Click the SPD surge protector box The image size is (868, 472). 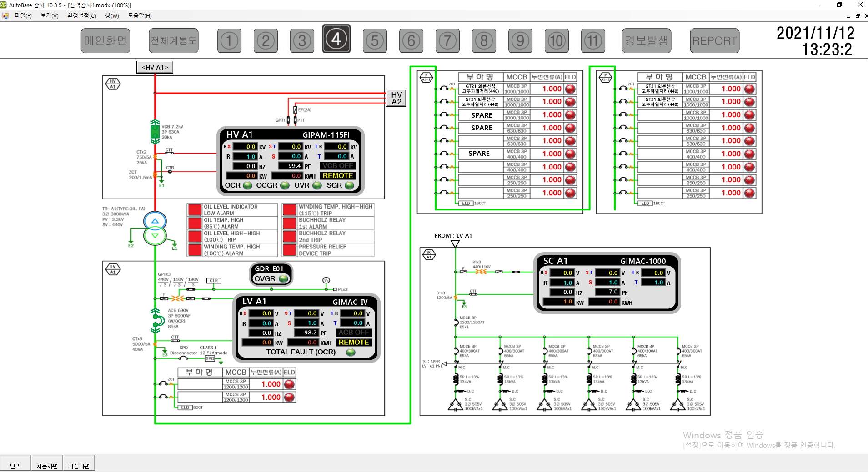[210, 358]
